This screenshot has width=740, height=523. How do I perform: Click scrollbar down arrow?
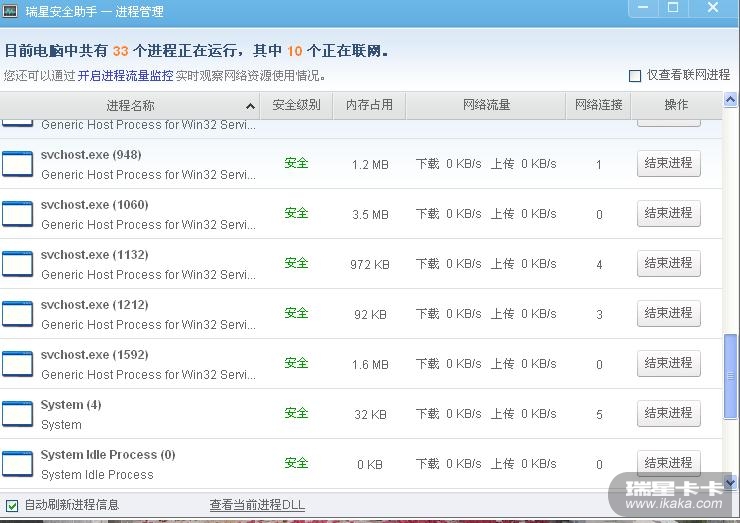730,482
